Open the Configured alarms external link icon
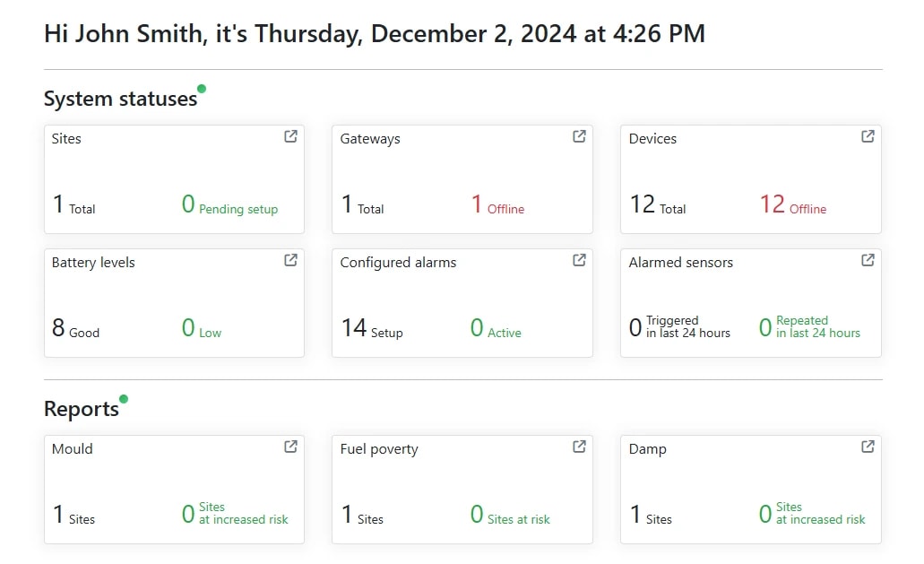 [578, 259]
